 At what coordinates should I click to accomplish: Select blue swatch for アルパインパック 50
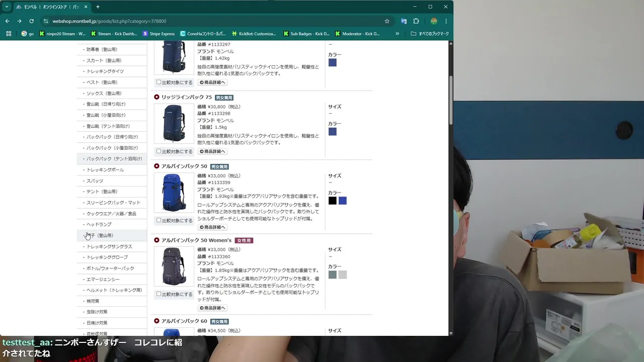coord(343,201)
